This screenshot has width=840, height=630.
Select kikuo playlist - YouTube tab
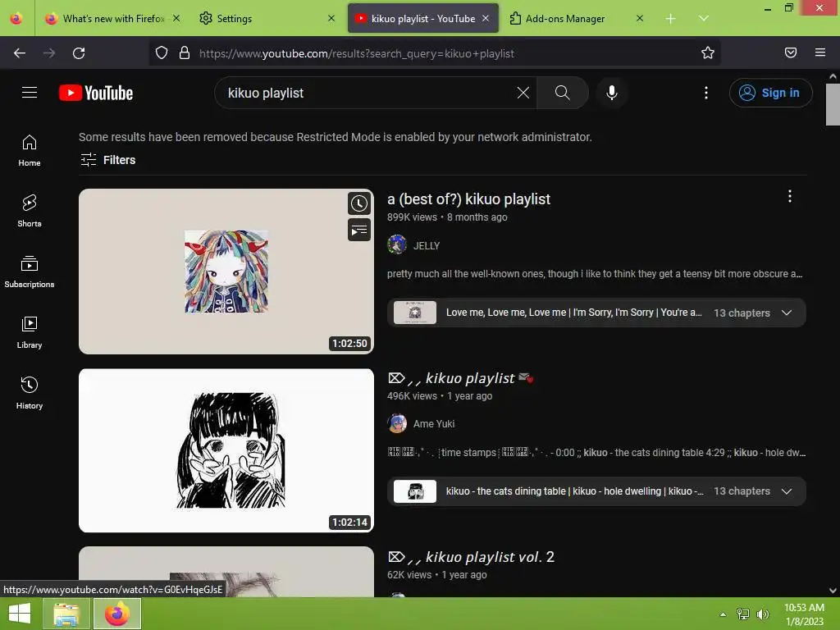pyautogui.click(x=422, y=19)
